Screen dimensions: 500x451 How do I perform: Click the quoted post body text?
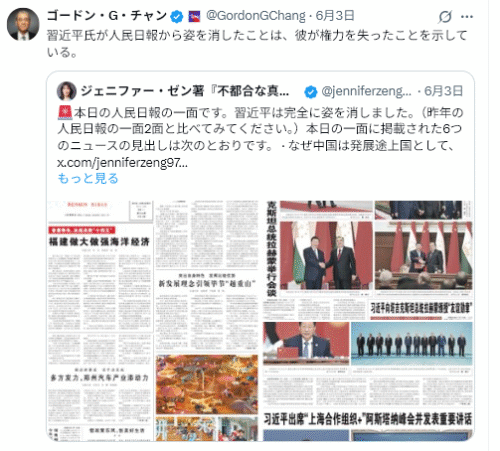[260, 137]
